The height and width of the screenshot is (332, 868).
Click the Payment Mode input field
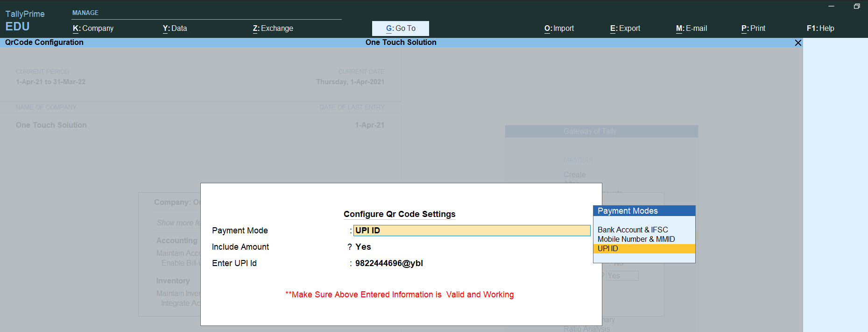(472, 231)
